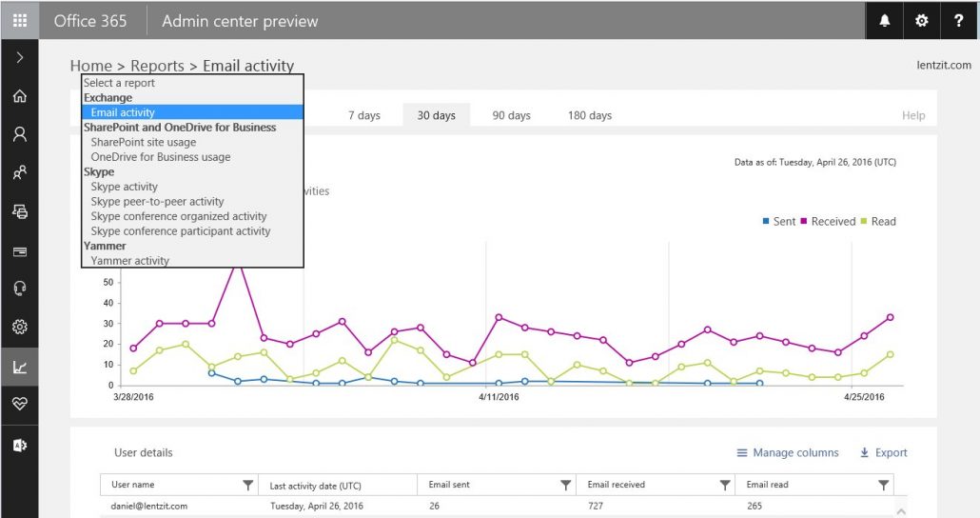Screen dimensions: 980x518
Task: Open Support via the headset icon
Action: (19, 289)
